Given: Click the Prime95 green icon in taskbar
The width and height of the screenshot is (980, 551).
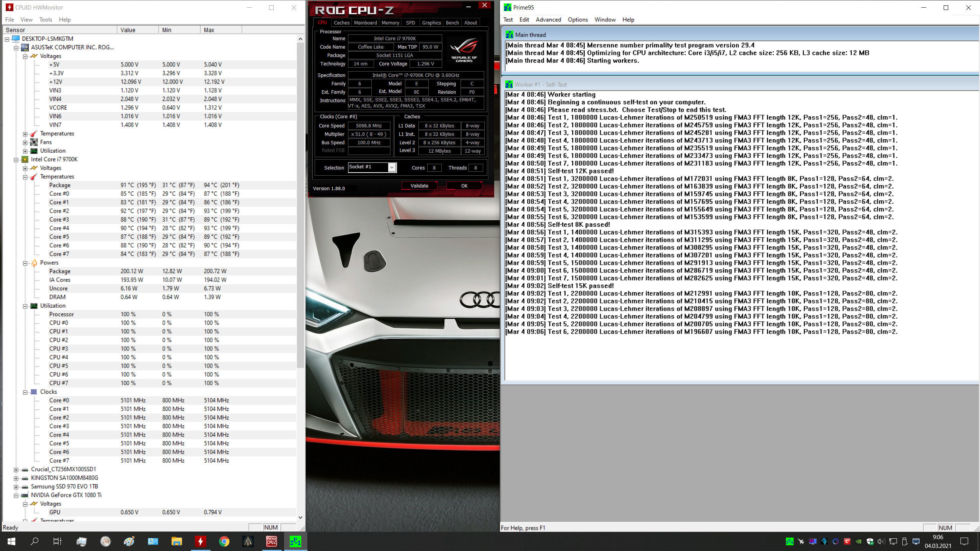Looking at the screenshot, I should coord(295,541).
